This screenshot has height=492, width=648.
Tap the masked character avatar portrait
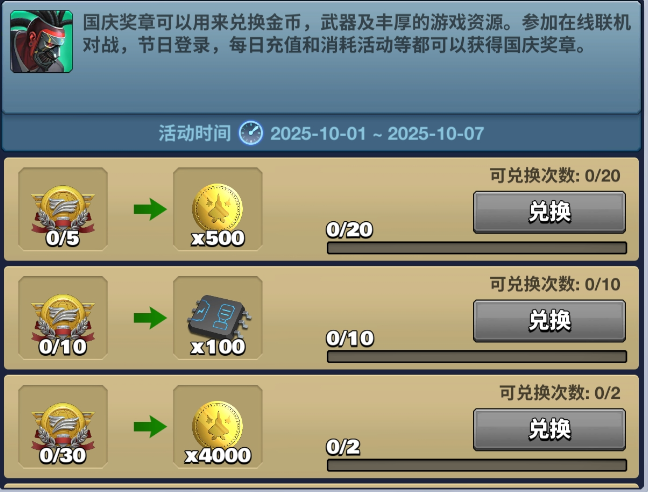coord(41,41)
